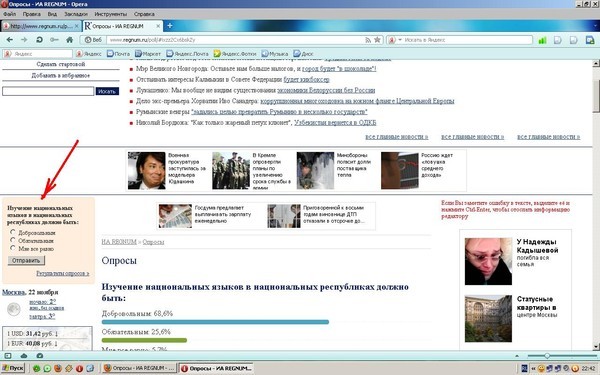The height and width of the screenshot is (375, 600).
Task: Go forward with the browser forward arrow
Action: tap(24, 40)
